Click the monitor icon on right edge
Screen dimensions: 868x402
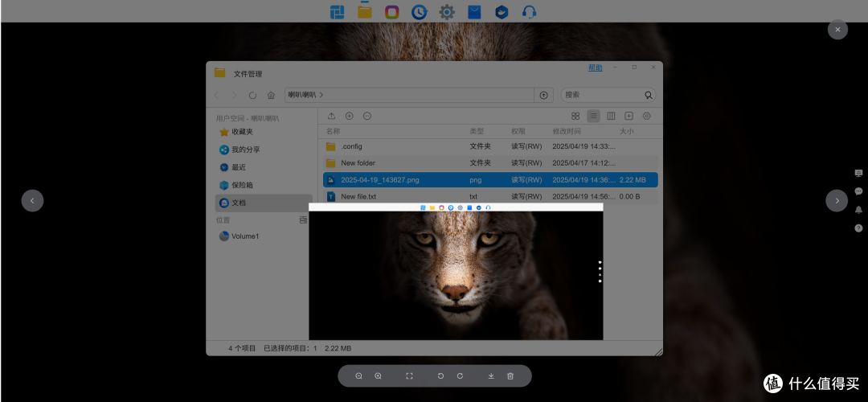(x=858, y=174)
